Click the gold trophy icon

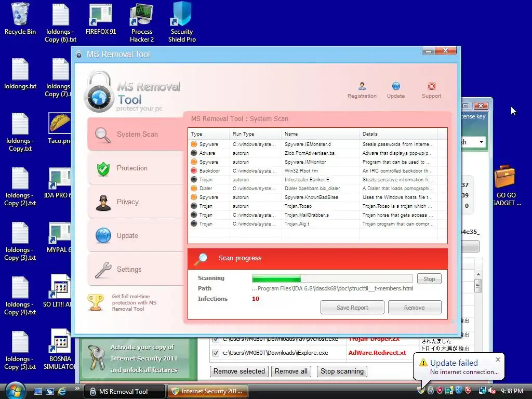tap(96, 302)
